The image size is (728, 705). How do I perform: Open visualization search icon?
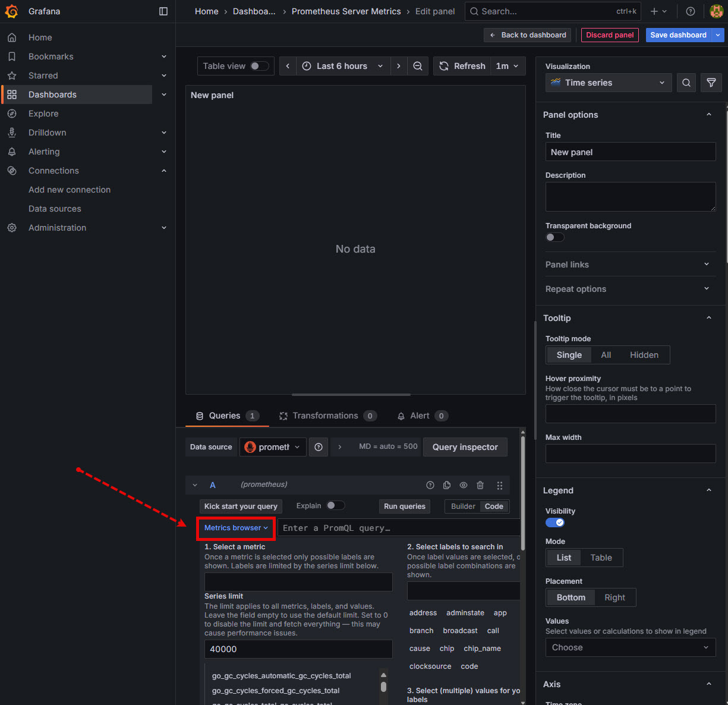click(x=686, y=83)
